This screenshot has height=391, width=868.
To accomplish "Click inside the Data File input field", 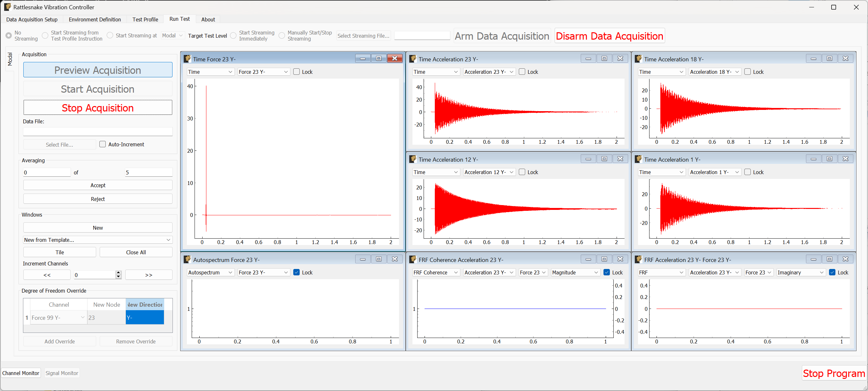I will (97, 131).
